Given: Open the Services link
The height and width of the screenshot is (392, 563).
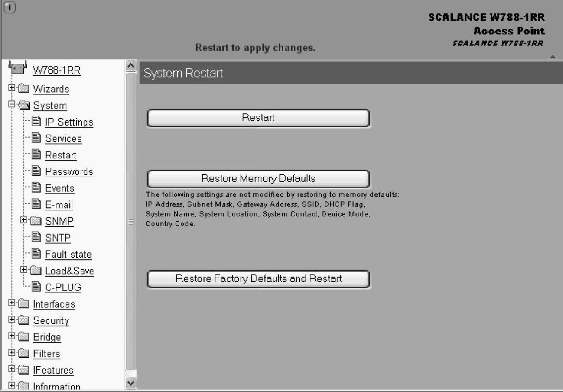Looking at the screenshot, I should (x=63, y=139).
